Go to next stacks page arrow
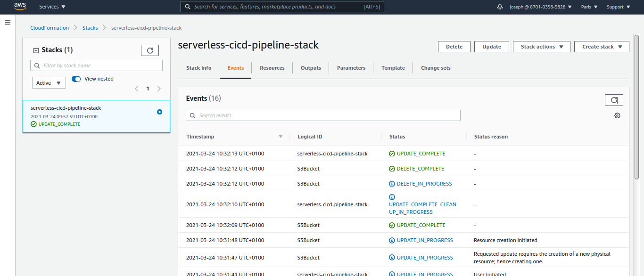Screen dimensions: 644x276 pyautogui.click(x=159, y=89)
